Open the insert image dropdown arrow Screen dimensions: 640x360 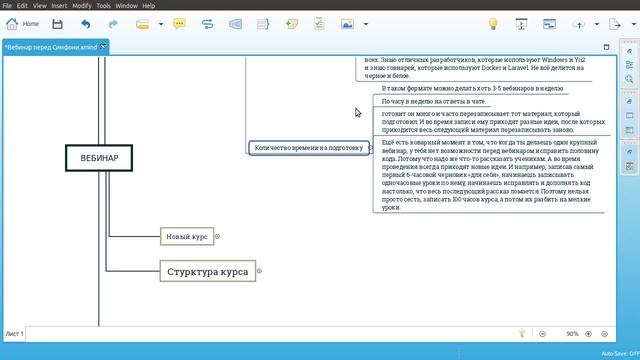pos(366,24)
